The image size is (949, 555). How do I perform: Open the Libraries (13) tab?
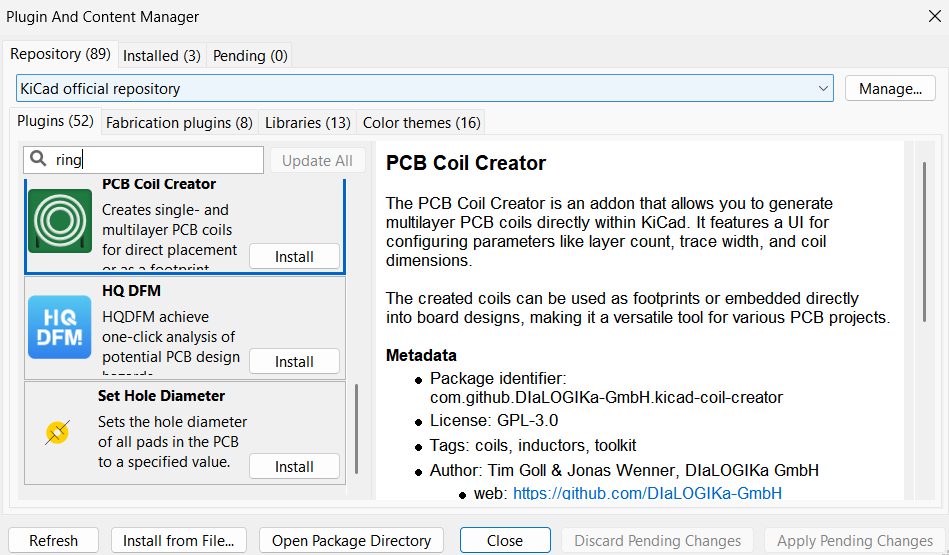(x=307, y=123)
